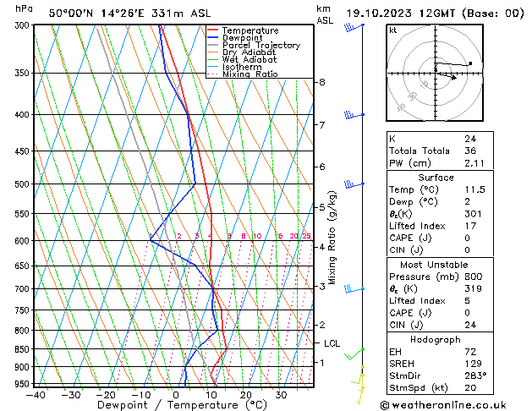Click the -40 temperature axis label
Image resolution: width=532 pixels, height=411 pixels.
pos(36,395)
